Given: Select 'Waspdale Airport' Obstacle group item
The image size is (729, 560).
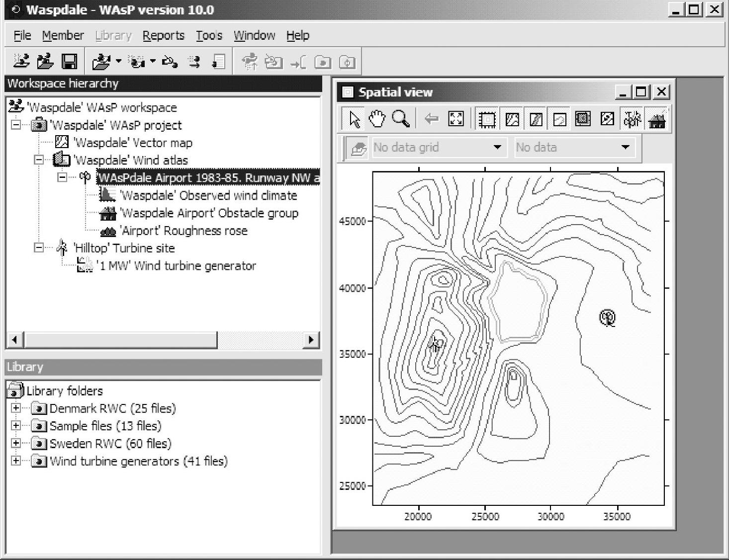Looking at the screenshot, I should point(209,213).
